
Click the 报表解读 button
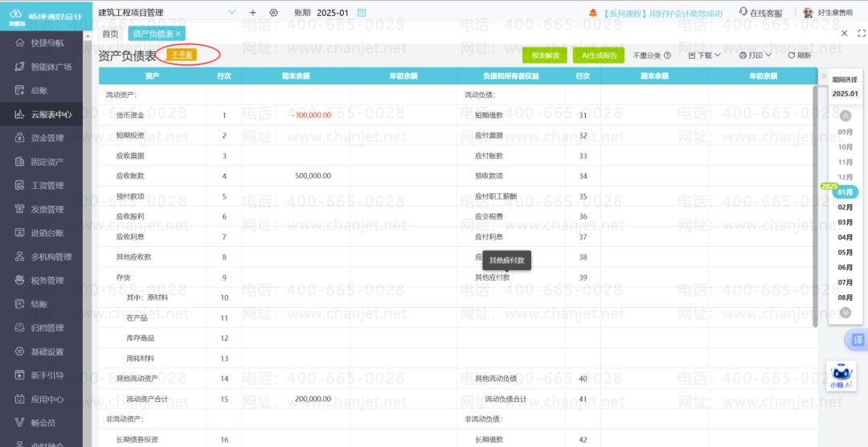545,55
